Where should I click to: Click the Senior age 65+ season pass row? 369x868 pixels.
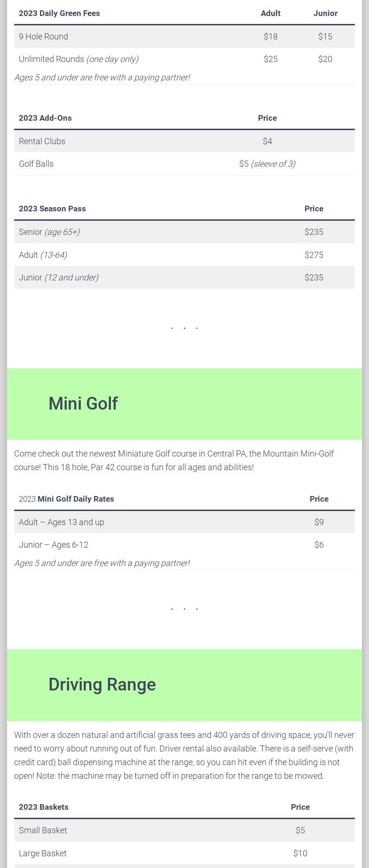pos(49,232)
